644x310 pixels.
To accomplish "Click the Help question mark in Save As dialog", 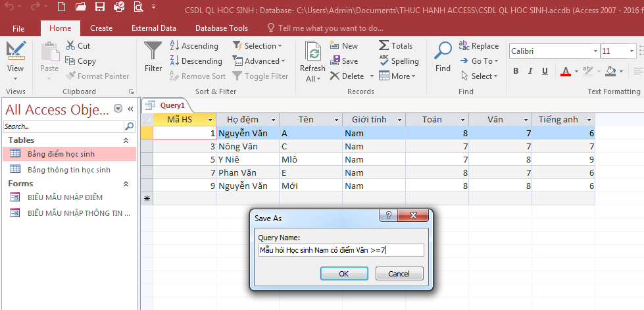I will click(x=389, y=215).
